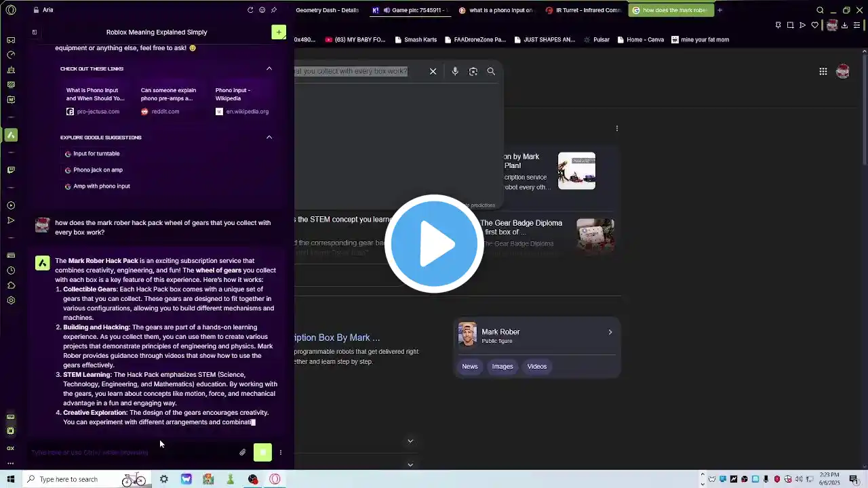
Task: Open Twitch from the Opera sidebar
Action: (x=11, y=170)
